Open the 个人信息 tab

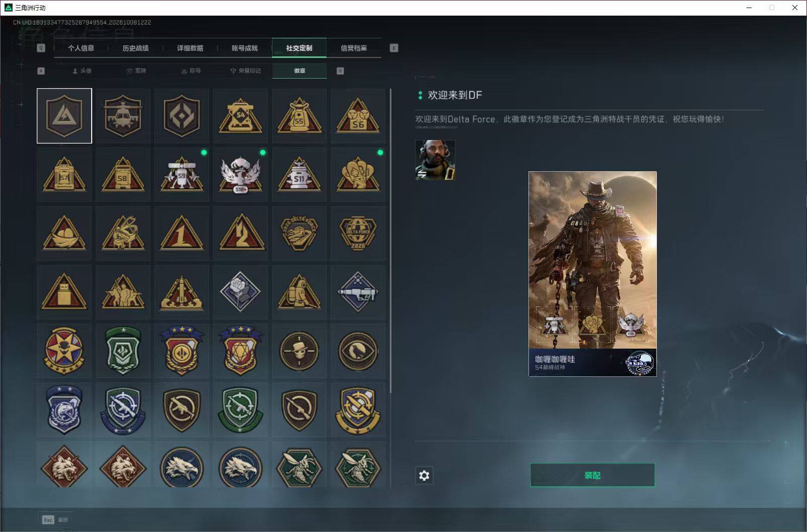81,48
